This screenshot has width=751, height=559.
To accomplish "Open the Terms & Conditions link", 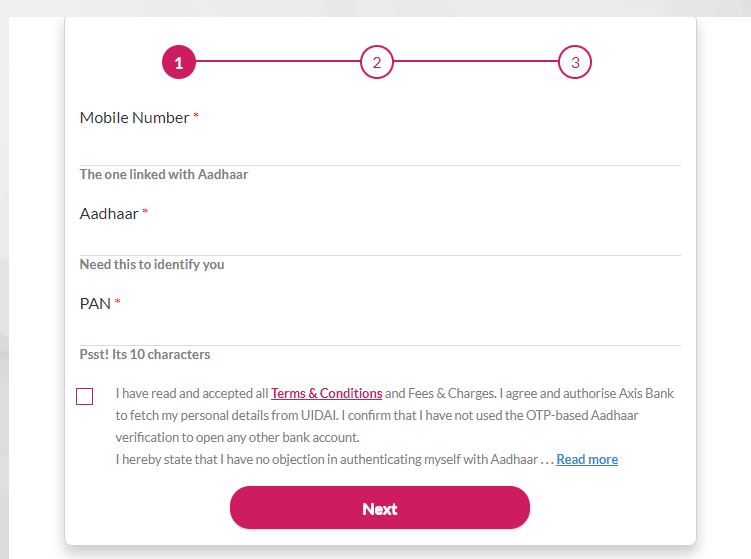I will pyautogui.click(x=327, y=393).
